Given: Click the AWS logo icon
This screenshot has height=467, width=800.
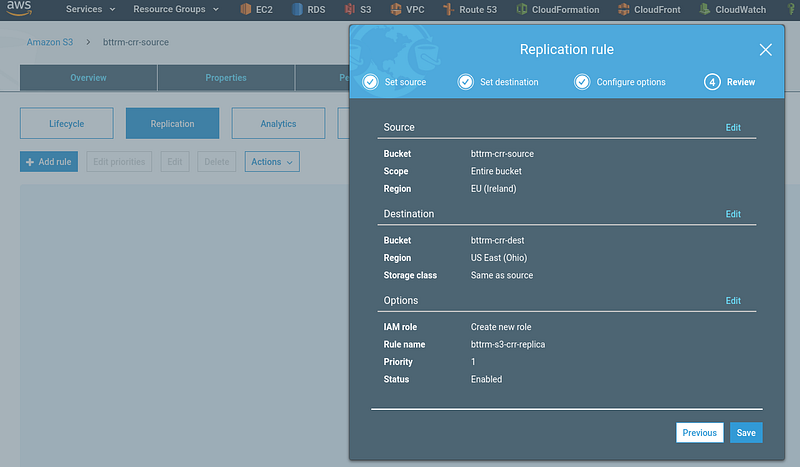Looking at the screenshot, I should pyautogui.click(x=19, y=8).
